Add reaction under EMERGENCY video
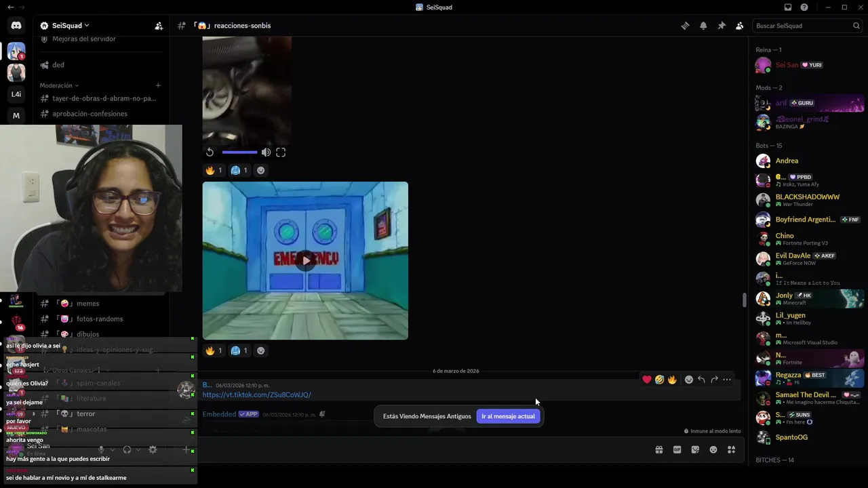The image size is (868, 488). pos(261,350)
